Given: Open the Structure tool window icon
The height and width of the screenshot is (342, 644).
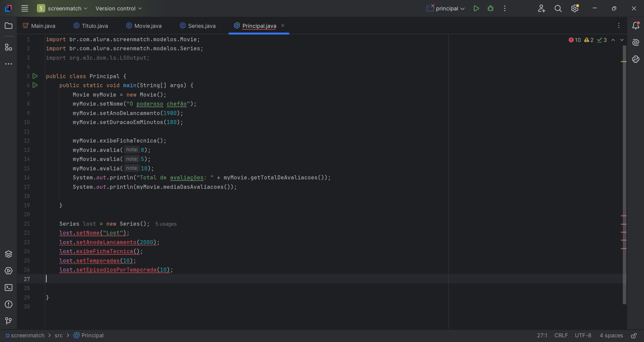Looking at the screenshot, I should 9,47.
